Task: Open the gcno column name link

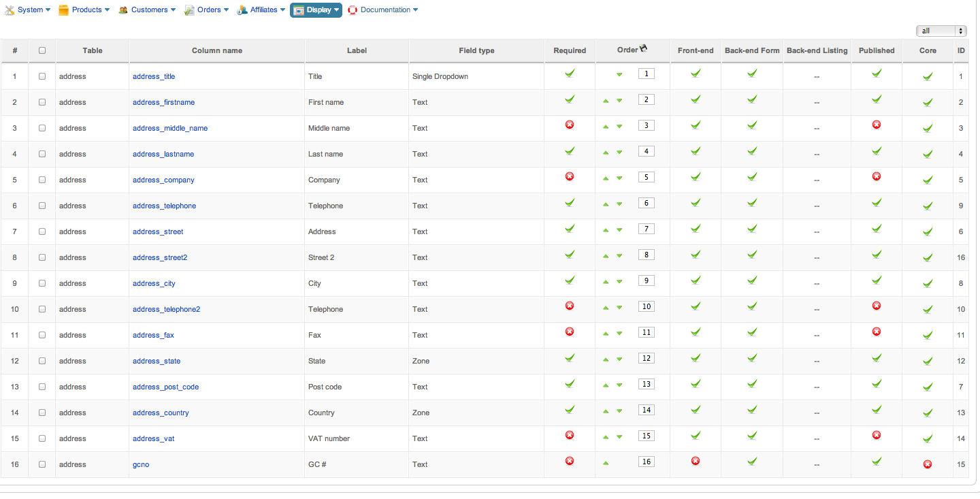Action: 141,464
